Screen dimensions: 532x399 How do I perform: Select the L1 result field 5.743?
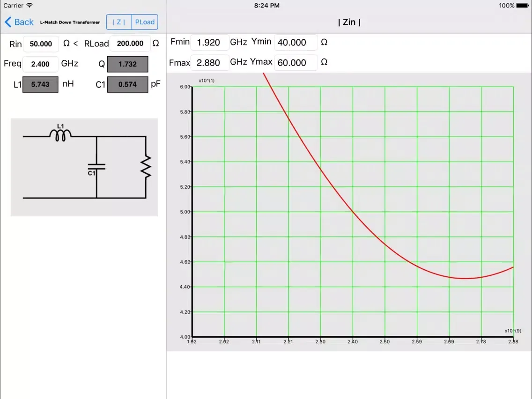40,84
